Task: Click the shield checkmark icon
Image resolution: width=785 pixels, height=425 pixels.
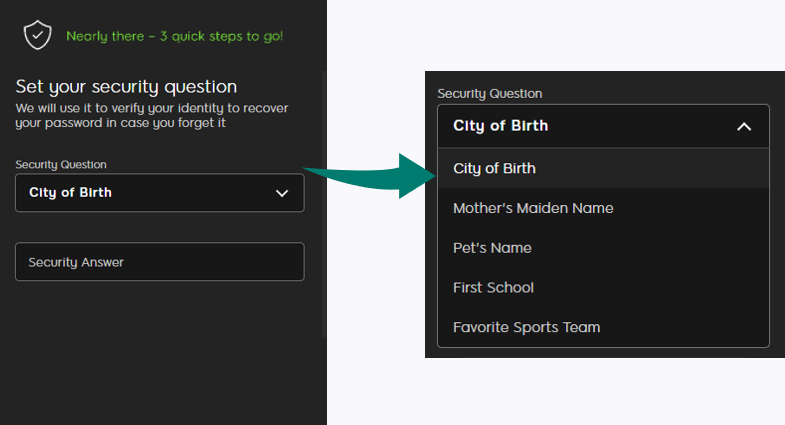Action: (38, 35)
